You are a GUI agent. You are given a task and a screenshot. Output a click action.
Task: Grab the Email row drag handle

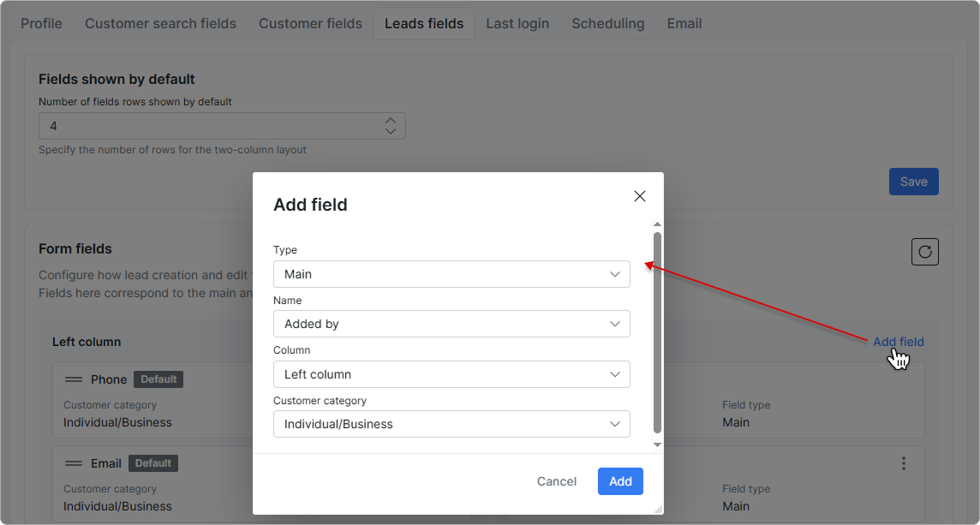coord(74,463)
